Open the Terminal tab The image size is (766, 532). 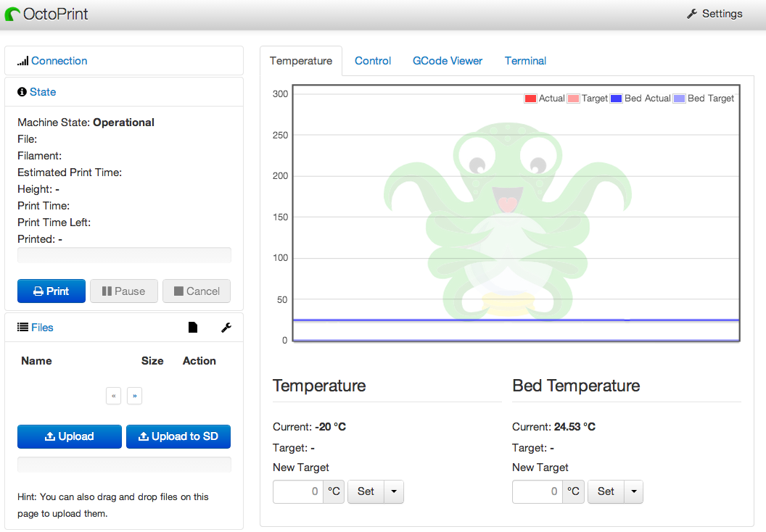point(525,61)
